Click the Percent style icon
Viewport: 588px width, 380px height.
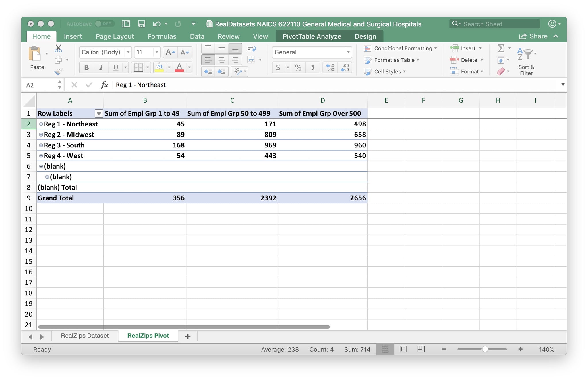coord(298,68)
